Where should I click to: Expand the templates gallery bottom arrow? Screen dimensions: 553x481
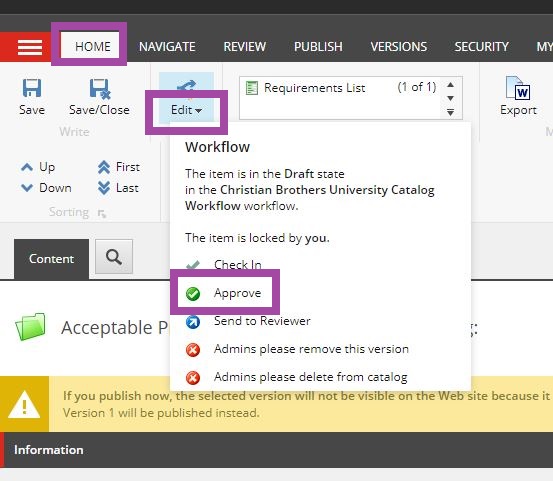click(450, 112)
